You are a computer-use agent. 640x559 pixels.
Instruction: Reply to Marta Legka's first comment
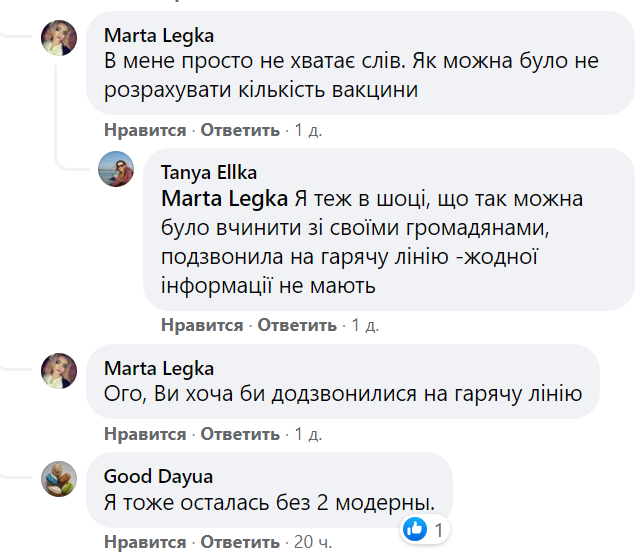240,130
